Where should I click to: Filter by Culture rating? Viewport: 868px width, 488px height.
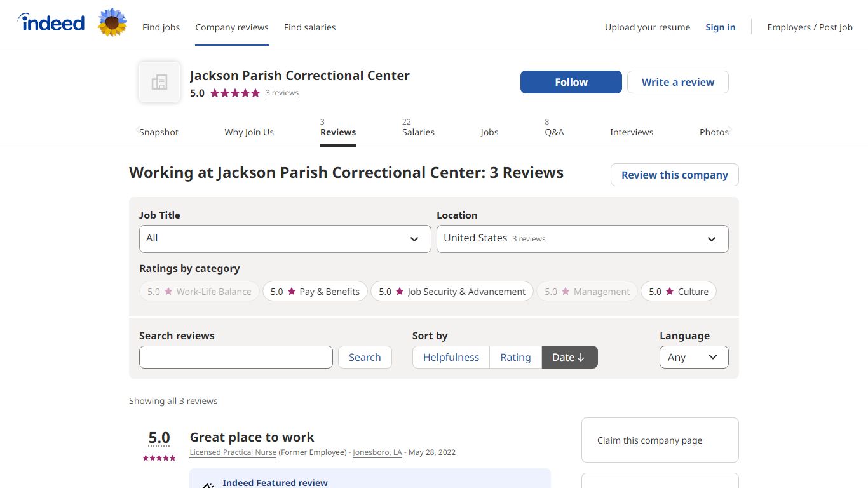pyautogui.click(x=679, y=291)
